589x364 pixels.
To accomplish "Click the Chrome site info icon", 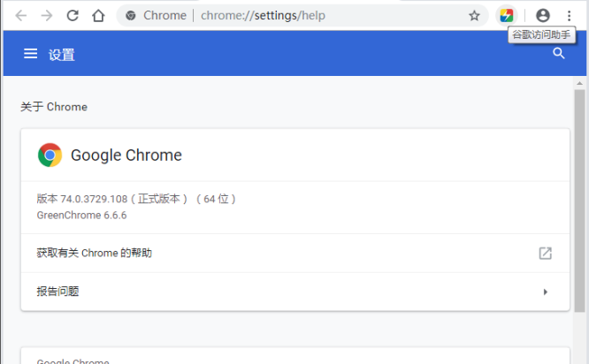I will [131, 16].
